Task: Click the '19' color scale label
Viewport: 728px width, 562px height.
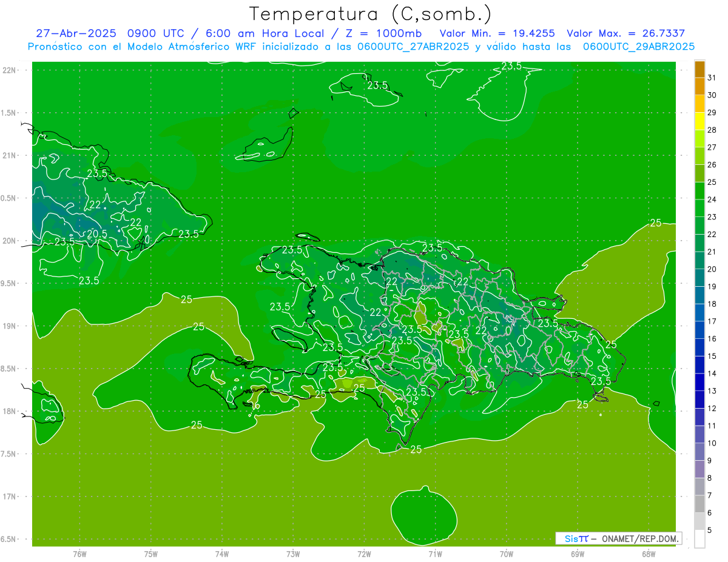Action: coord(712,286)
